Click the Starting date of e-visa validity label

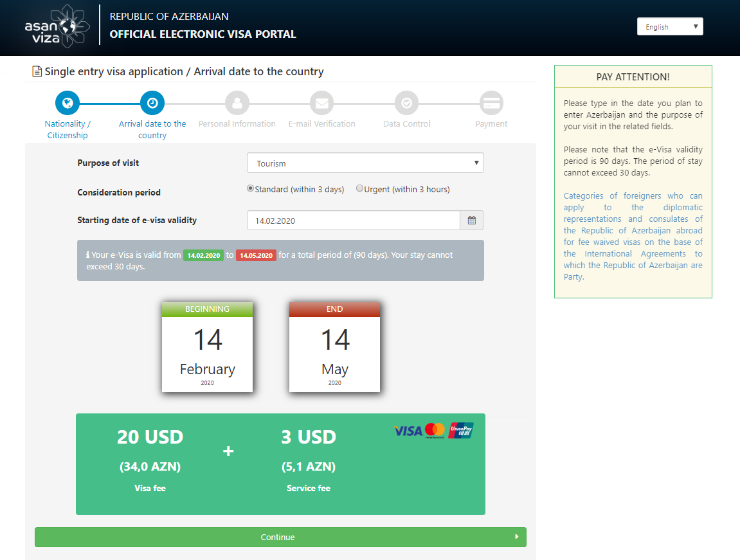(137, 220)
